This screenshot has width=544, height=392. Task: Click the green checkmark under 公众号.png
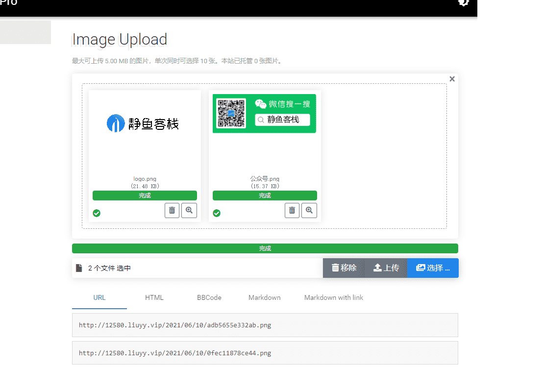217,213
